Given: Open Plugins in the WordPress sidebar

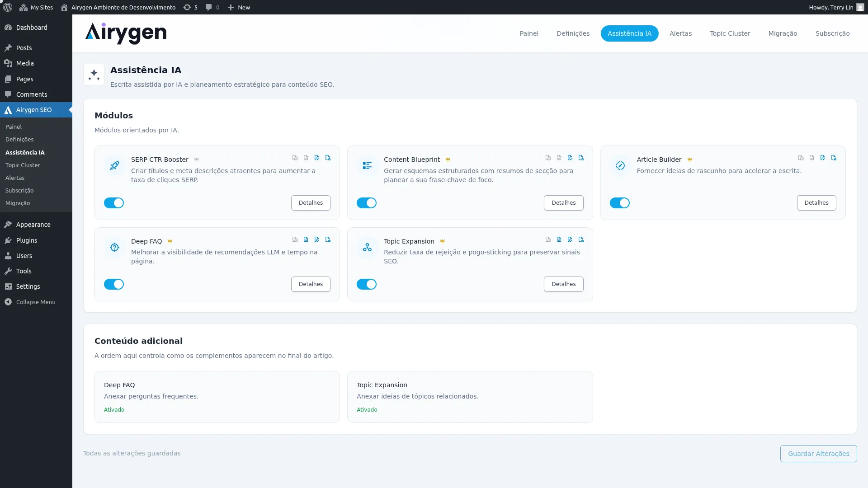Looking at the screenshot, I should tap(36, 240).
